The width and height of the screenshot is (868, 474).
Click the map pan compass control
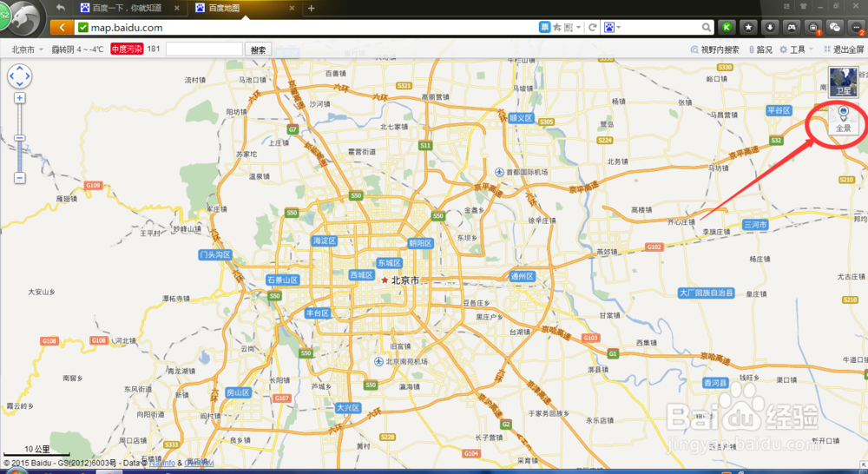pyautogui.click(x=19, y=76)
